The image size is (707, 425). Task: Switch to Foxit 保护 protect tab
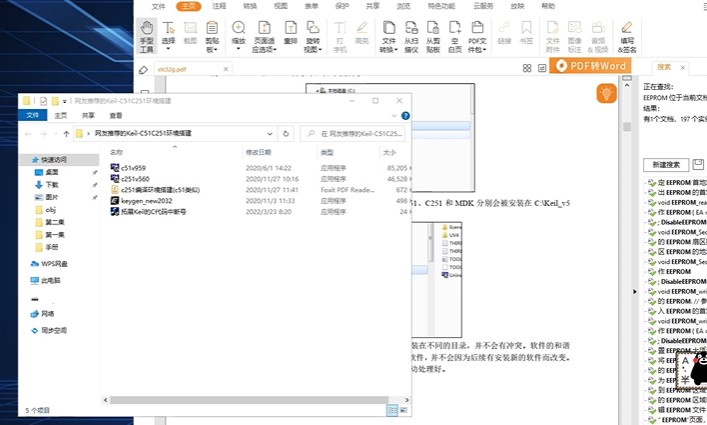(342, 6)
